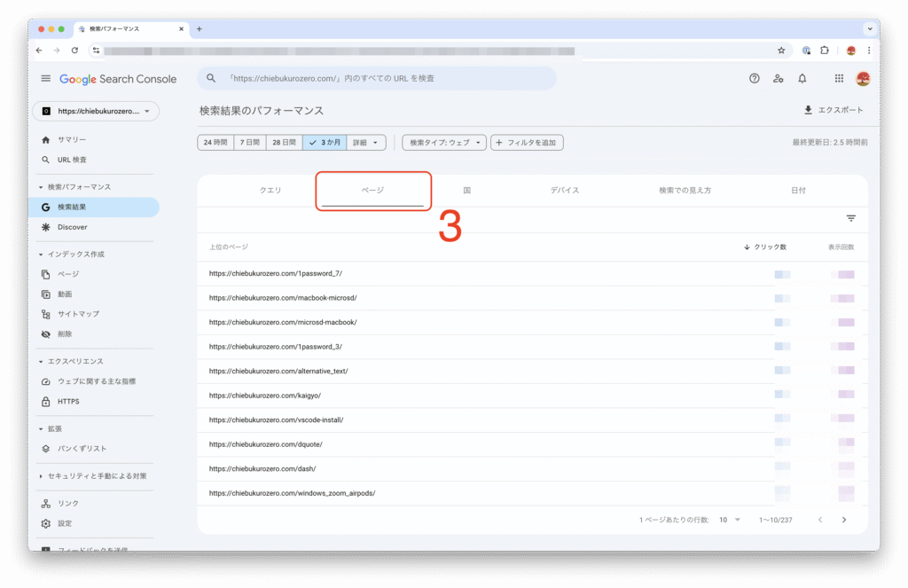Select the macbook-microsd page row
908x588 pixels.
click(x=532, y=298)
